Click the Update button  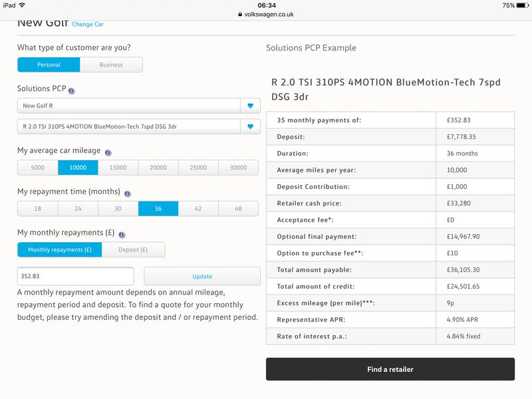click(202, 277)
